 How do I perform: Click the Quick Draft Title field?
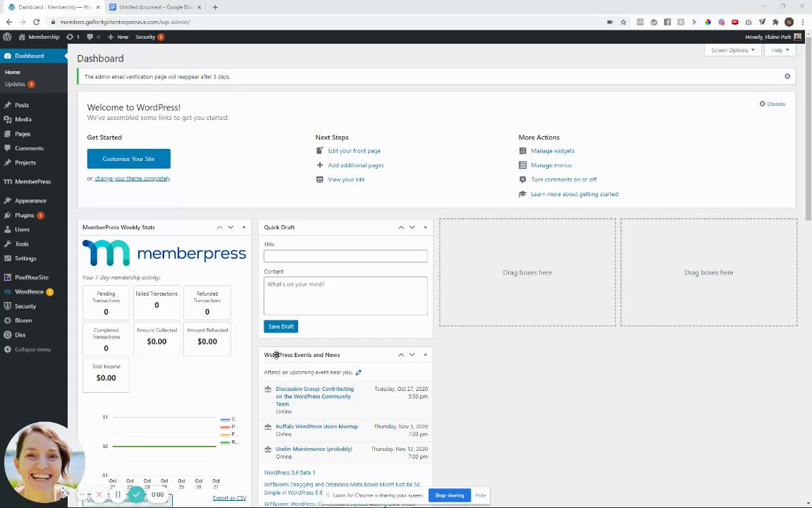(345, 256)
